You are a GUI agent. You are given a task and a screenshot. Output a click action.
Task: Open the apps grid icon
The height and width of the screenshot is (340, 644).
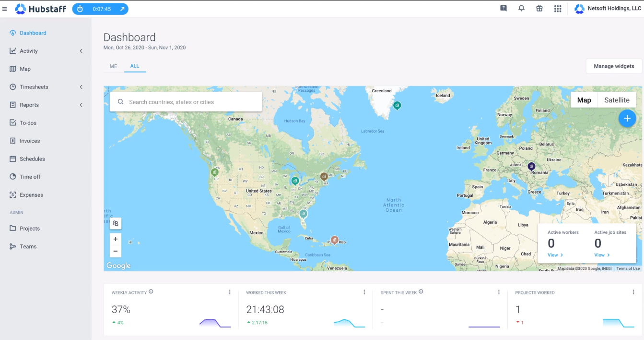tap(558, 9)
